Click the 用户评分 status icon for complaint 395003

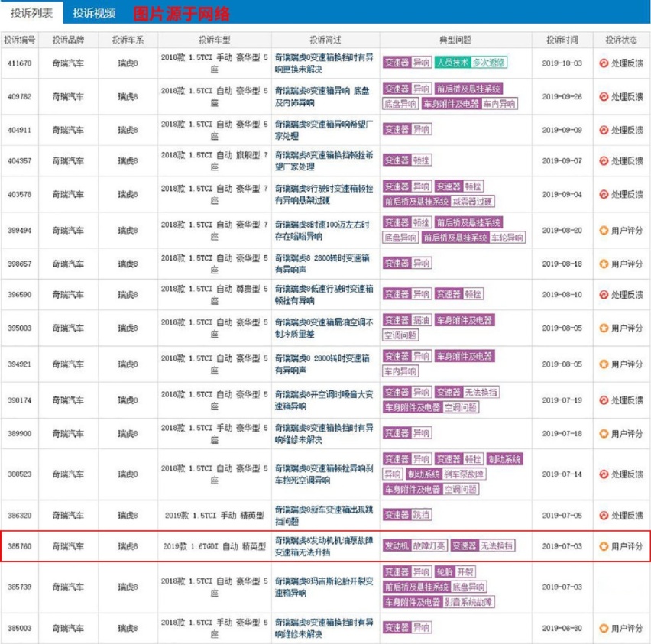[x=604, y=328]
